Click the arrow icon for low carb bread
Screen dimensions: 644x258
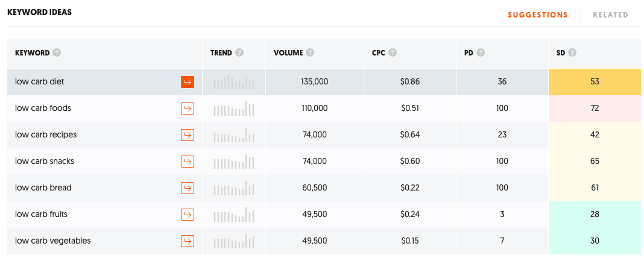pyautogui.click(x=188, y=187)
